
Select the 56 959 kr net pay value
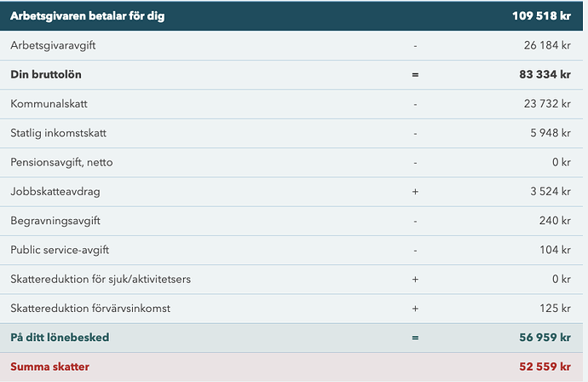pyautogui.click(x=545, y=338)
